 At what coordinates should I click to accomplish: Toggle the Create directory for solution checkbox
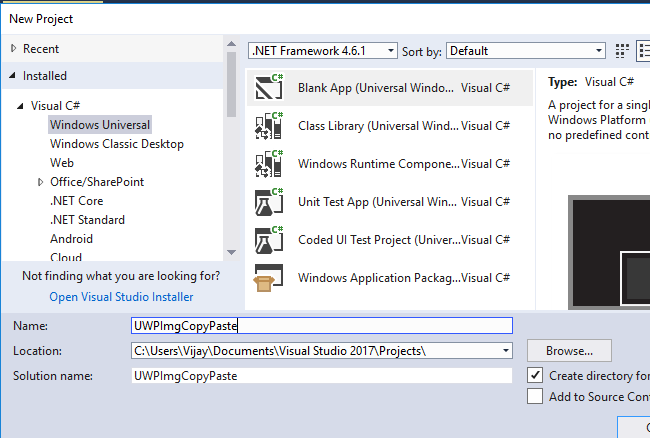tap(535, 376)
